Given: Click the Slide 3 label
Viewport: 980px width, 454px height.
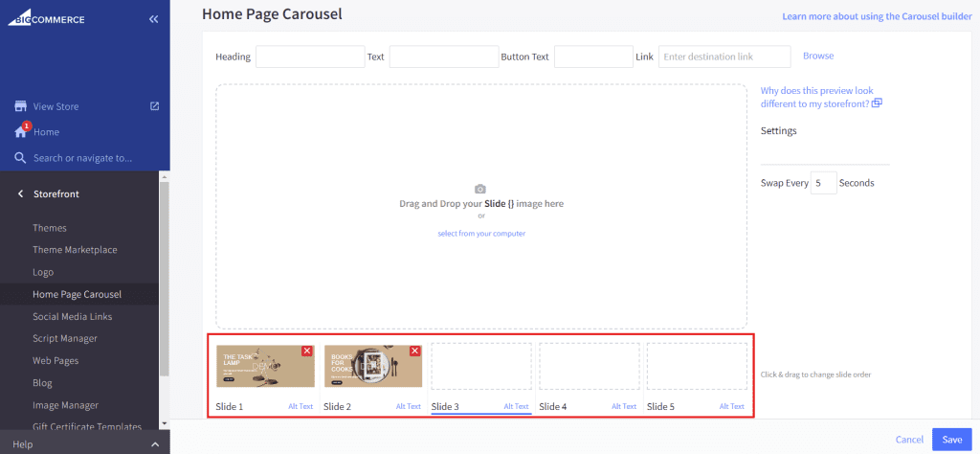Looking at the screenshot, I should coord(445,406).
